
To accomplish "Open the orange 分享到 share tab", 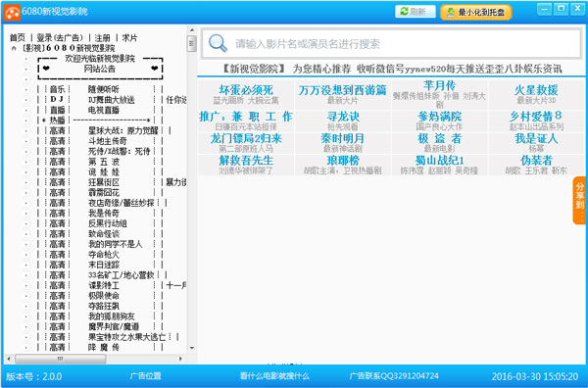I will [580, 201].
